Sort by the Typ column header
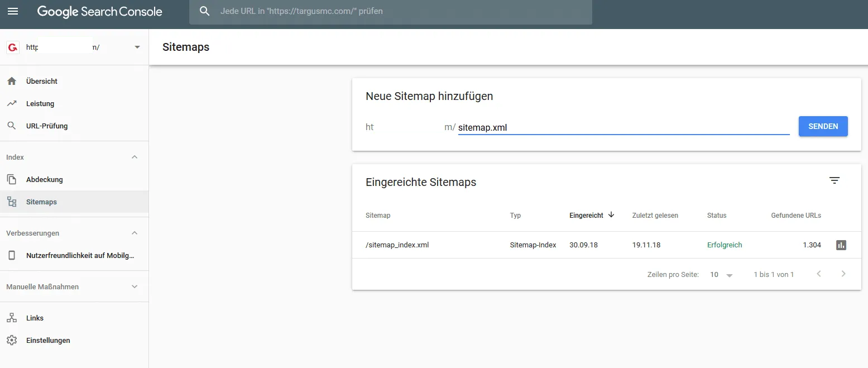Screen dimensions: 868x368 [515, 216]
